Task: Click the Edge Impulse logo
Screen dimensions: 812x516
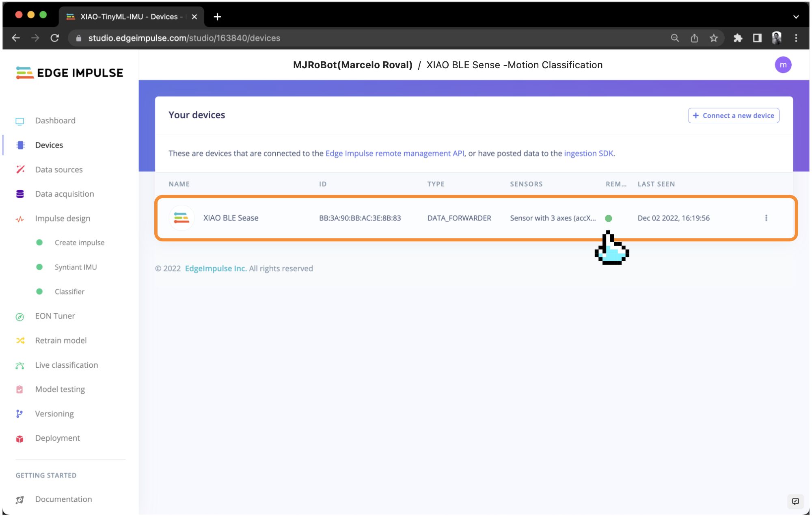Action: tap(69, 73)
